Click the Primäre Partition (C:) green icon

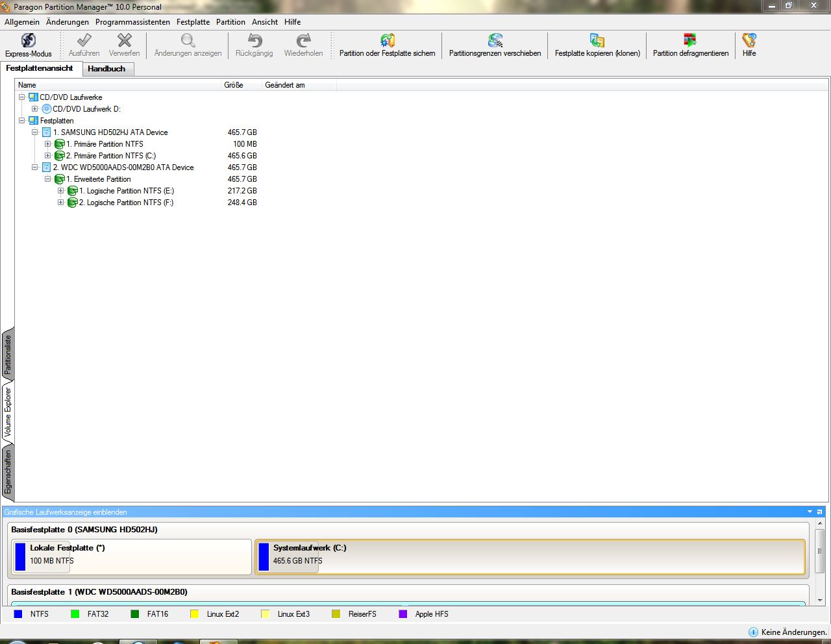click(x=60, y=156)
